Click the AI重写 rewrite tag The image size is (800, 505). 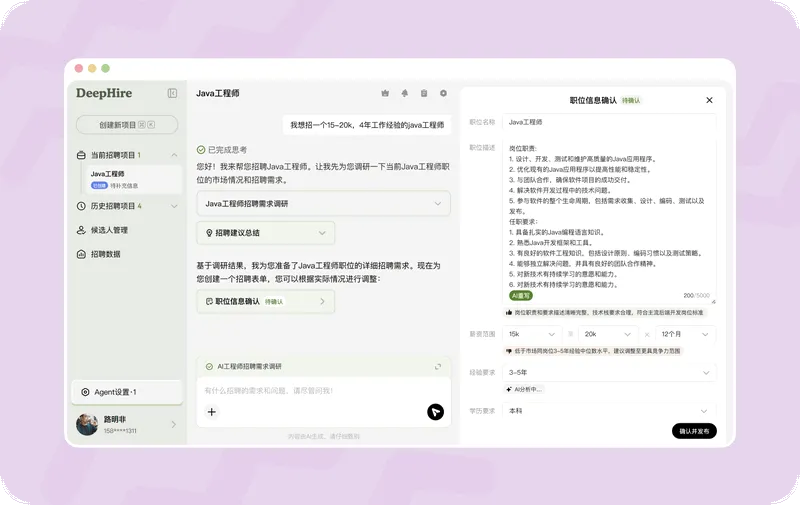(521, 296)
